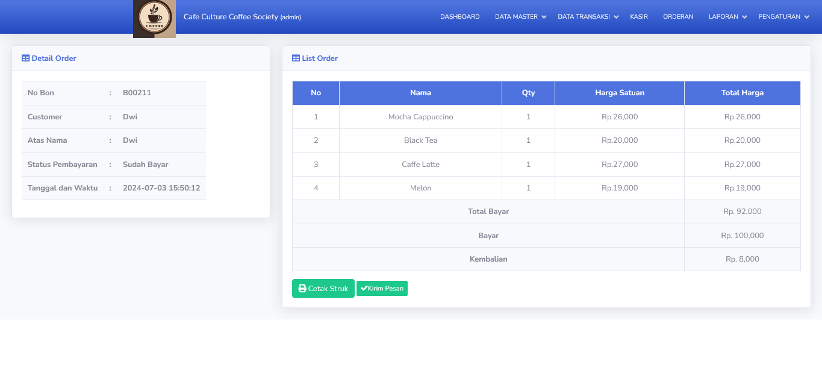Click the Nama column header
The width and height of the screenshot is (822, 388).
point(420,93)
